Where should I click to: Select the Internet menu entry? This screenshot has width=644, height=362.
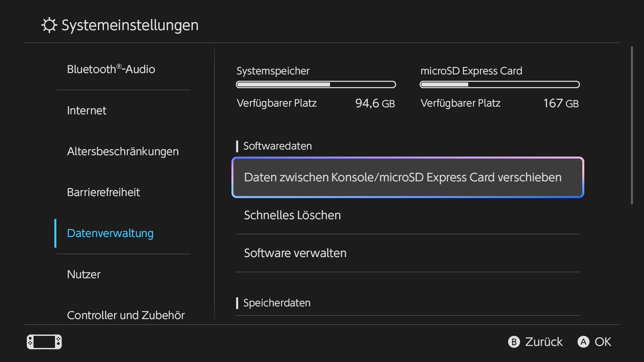[123, 111]
